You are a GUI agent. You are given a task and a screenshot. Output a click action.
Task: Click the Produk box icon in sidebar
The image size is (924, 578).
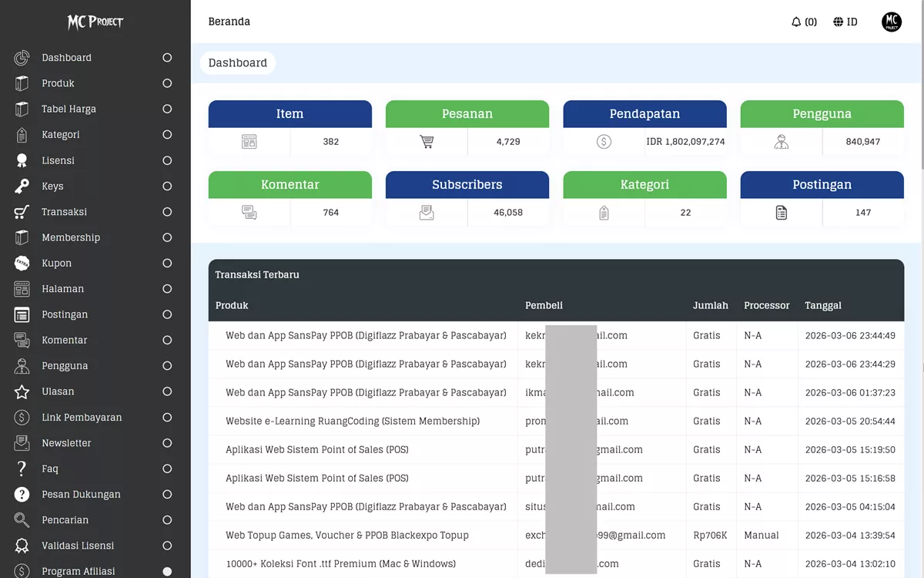[x=22, y=83]
